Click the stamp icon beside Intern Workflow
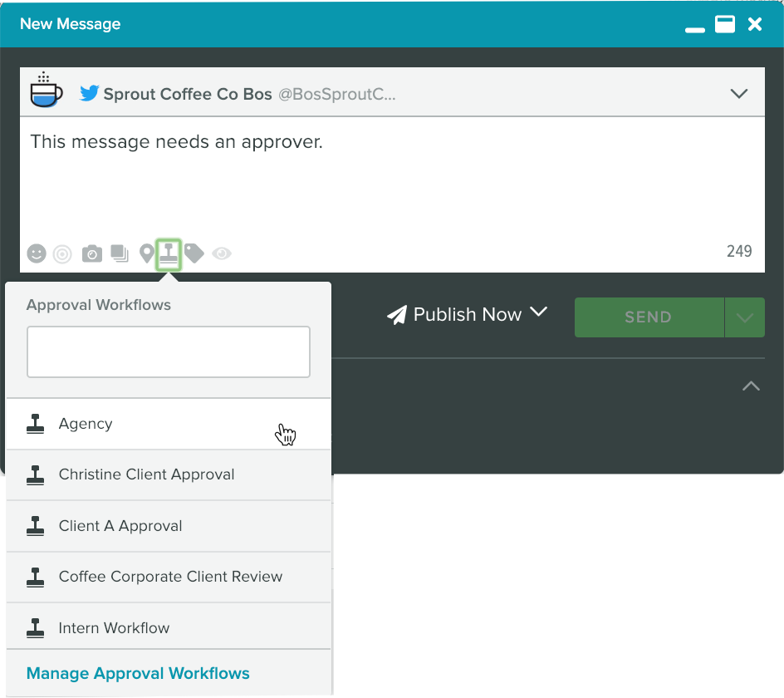Viewport: 784px width, 698px height. (x=35, y=628)
